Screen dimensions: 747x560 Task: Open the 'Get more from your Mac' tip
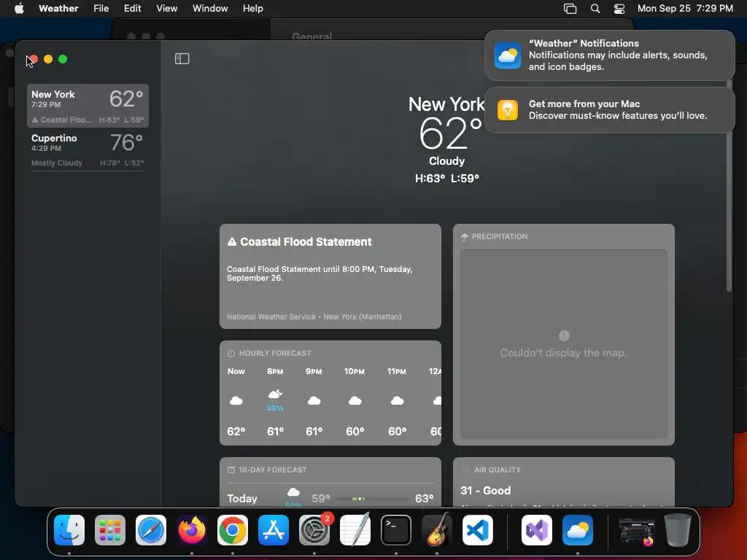pyautogui.click(x=610, y=110)
